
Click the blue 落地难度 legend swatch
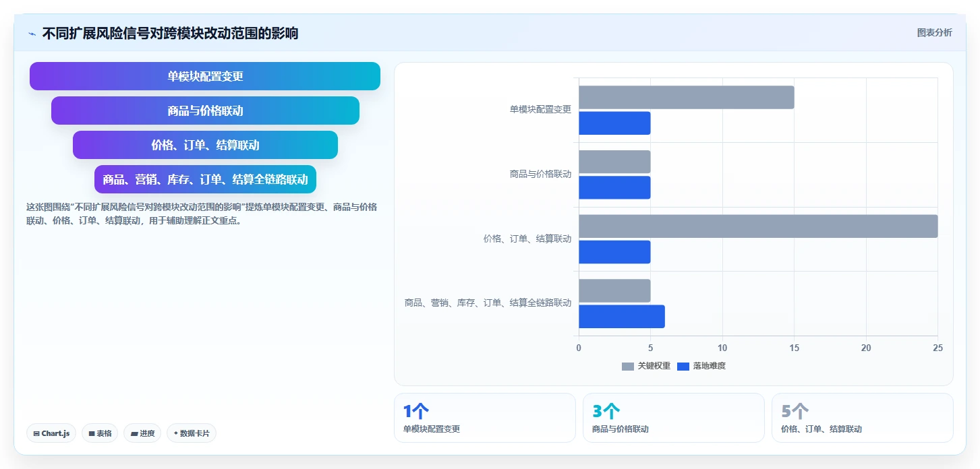click(683, 366)
